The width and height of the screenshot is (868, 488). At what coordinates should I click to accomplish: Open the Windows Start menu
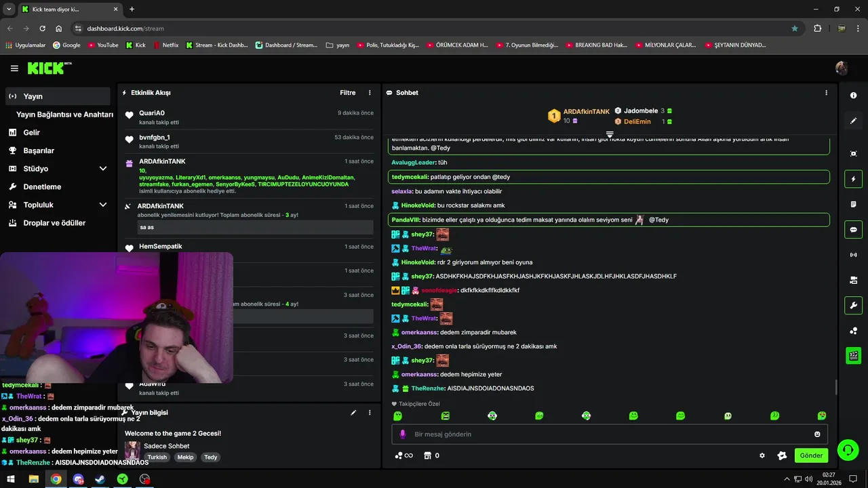tap(11, 479)
